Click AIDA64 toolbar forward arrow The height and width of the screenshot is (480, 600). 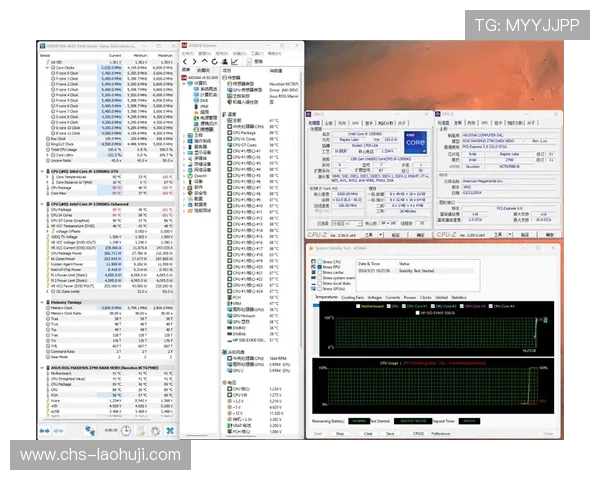[192, 59]
